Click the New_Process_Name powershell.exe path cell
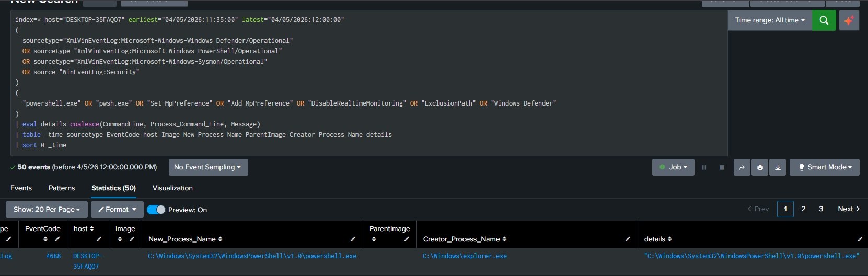 pos(252,256)
